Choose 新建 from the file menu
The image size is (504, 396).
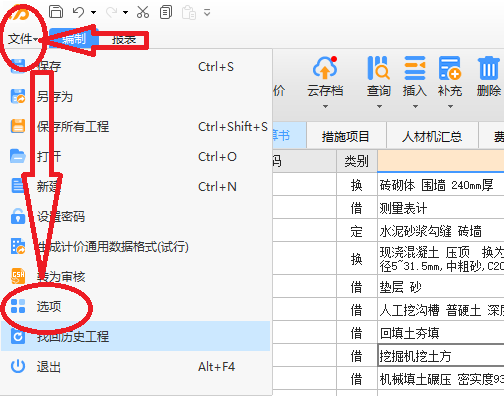coord(135,186)
